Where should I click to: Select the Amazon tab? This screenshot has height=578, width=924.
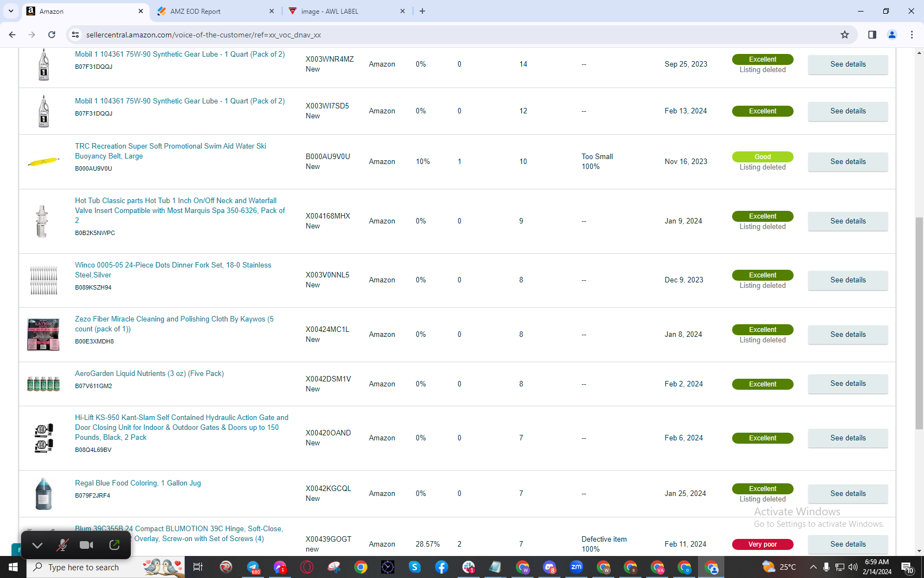click(x=85, y=11)
